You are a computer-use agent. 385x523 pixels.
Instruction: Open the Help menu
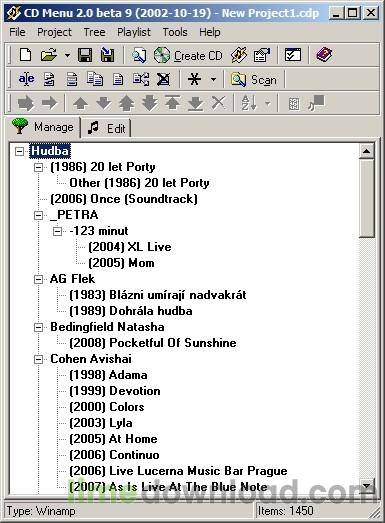point(210,32)
